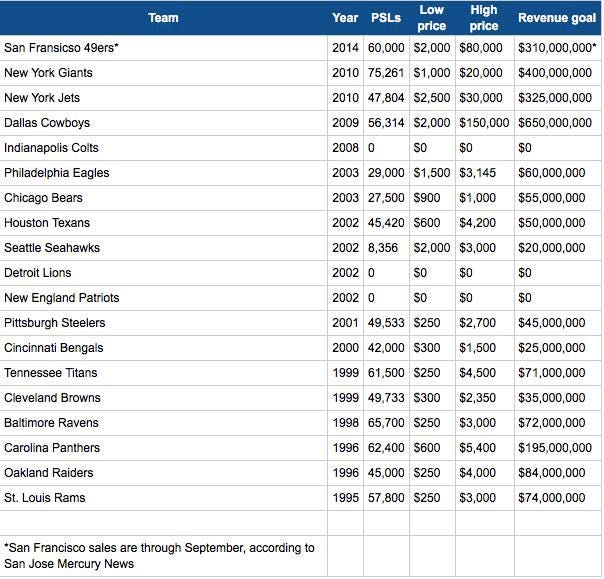
Task: Click the 65,700 PSLs cell
Action: click(386, 423)
